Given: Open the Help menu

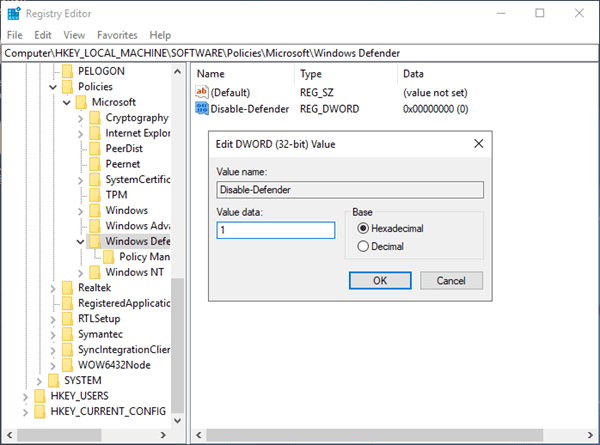Looking at the screenshot, I should pyautogui.click(x=160, y=35).
